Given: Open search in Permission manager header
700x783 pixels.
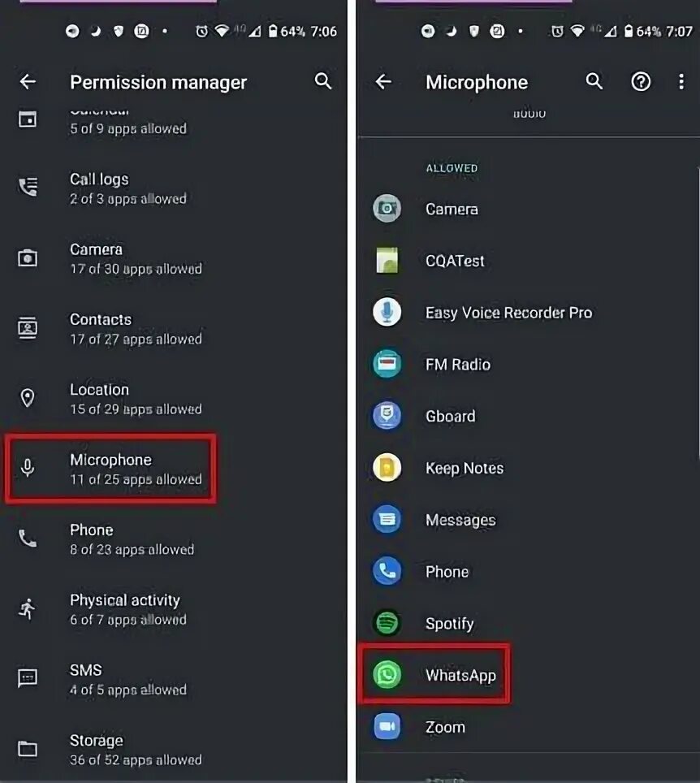Looking at the screenshot, I should tap(323, 81).
